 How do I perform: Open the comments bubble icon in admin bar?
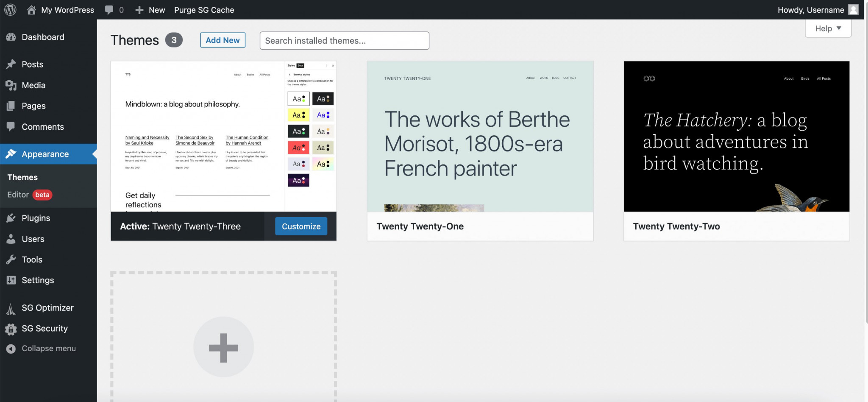109,10
